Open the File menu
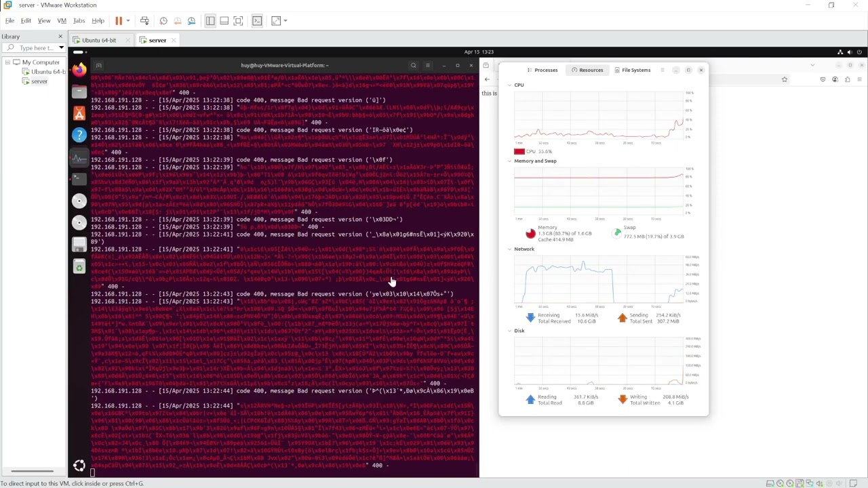 point(9,21)
